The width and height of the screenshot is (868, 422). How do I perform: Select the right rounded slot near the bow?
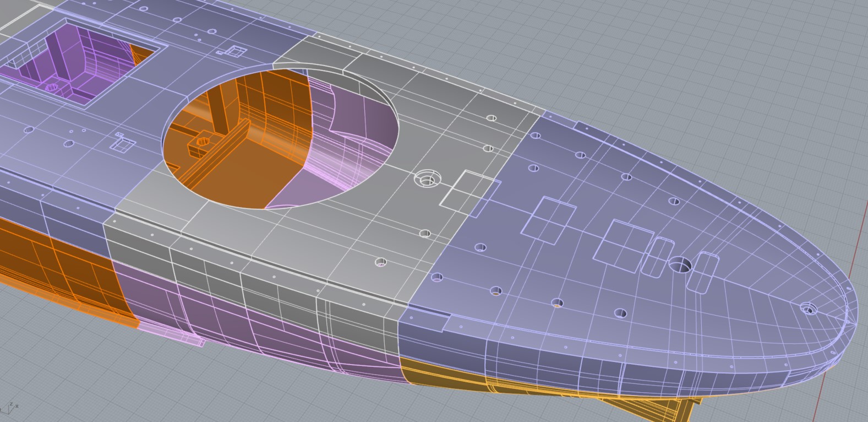(703, 272)
